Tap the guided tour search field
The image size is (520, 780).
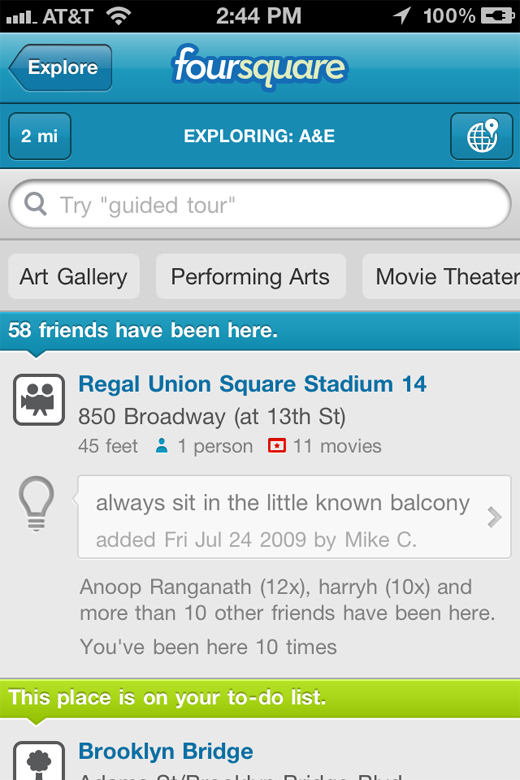pyautogui.click(x=260, y=204)
